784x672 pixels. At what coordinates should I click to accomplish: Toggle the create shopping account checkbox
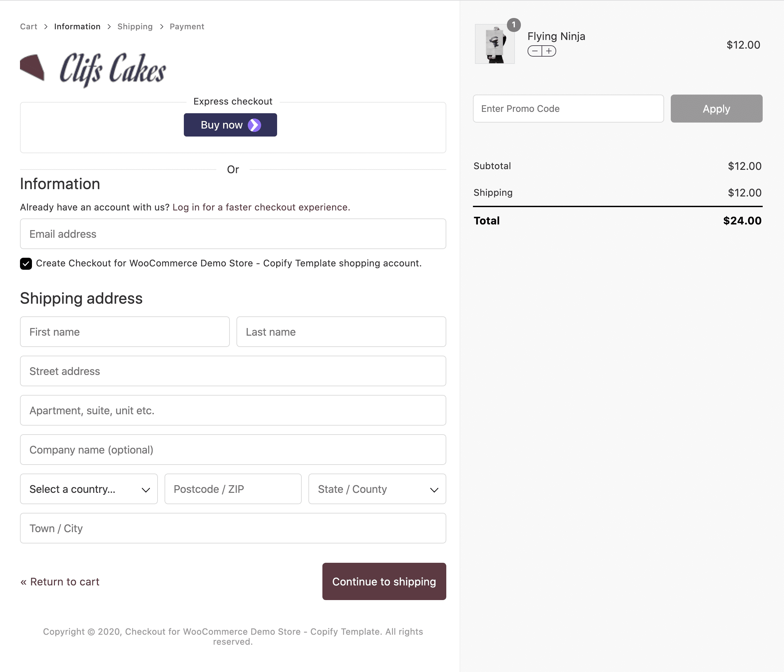tap(26, 264)
